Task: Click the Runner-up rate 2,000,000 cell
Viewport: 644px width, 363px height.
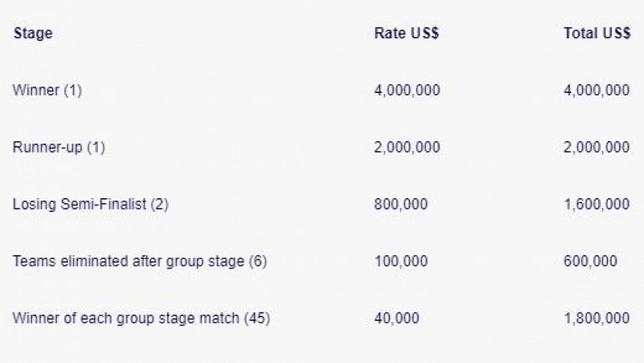Action: pos(407,147)
